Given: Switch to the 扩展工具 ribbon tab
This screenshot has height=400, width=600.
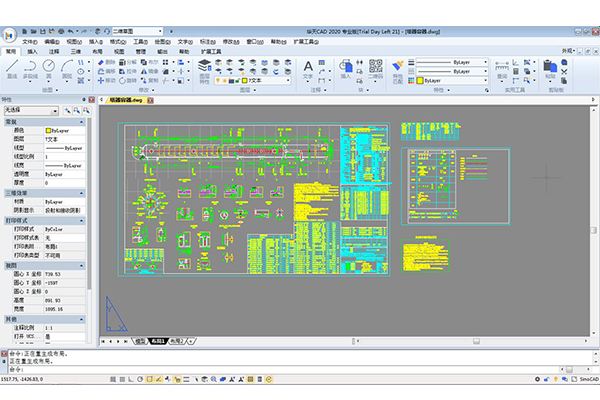Looking at the screenshot, I should pyautogui.click(x=211, y=51).
